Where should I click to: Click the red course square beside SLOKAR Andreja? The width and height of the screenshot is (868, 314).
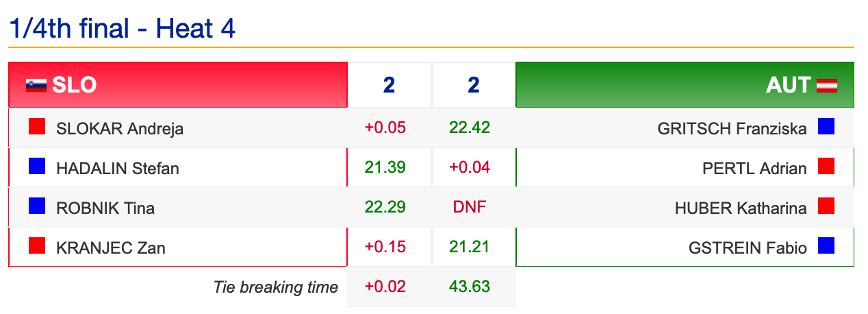tap(37, 126)
